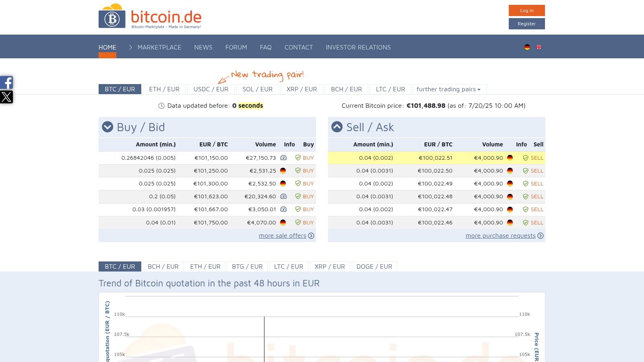The width and height of the screenshot is (644, 362).
Task: Expand the further trading pairs dropdown
Action: pyautogui.click(x=449, y=89)
